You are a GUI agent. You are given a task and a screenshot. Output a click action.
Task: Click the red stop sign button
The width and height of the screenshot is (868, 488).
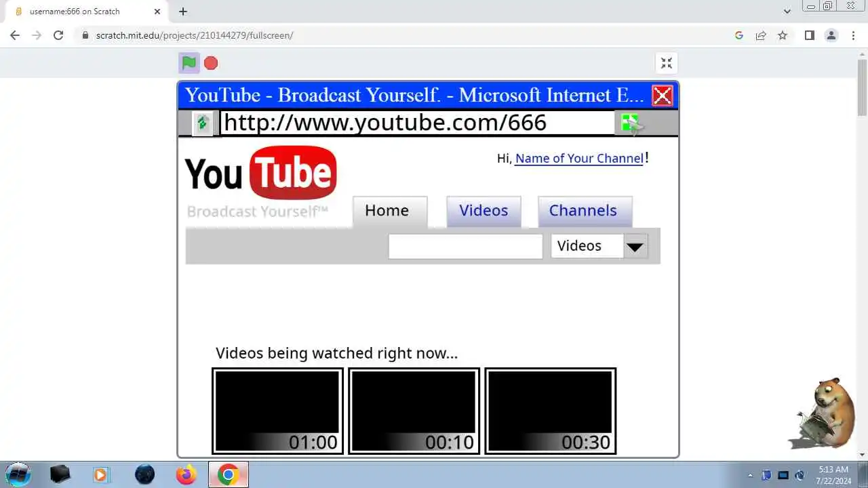[211, 63]
